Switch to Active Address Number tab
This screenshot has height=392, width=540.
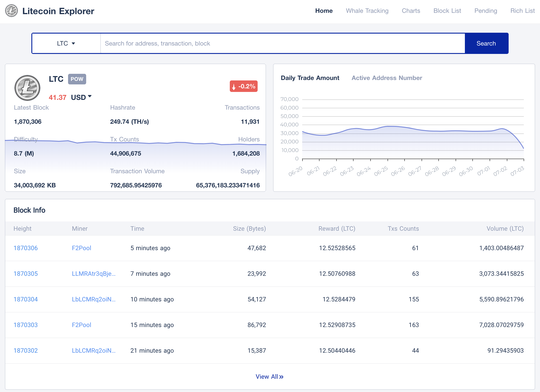tap(387, 78)
